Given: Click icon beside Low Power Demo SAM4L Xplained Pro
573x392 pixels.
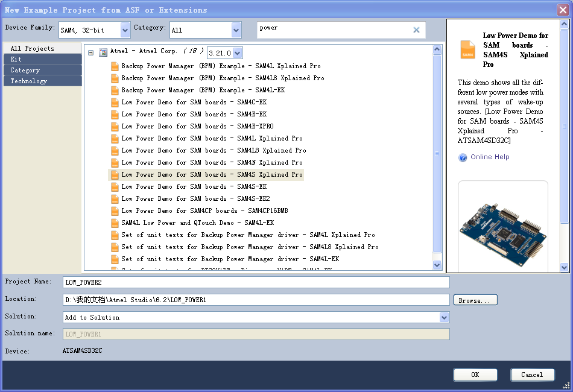Looking at the screenshot, I should (115, 139).
